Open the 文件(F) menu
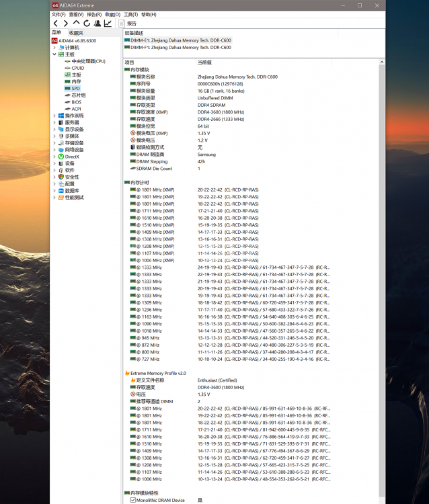The image size is (429, 504). click(x=58, y=15)
